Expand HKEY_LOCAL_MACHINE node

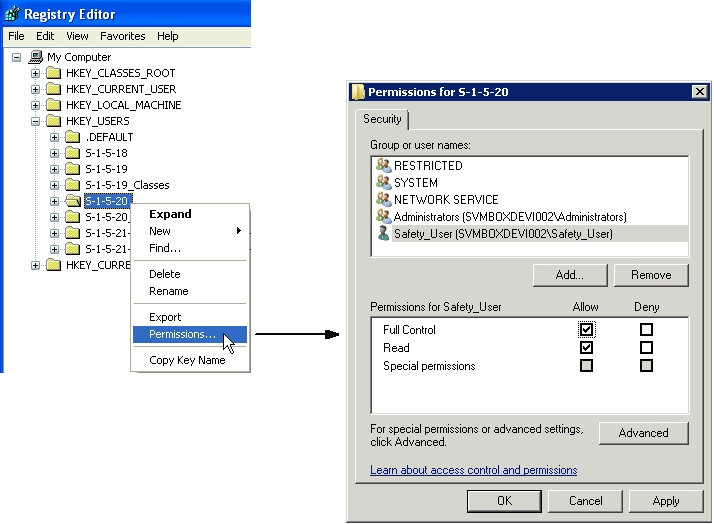click(x=35, y=105)
